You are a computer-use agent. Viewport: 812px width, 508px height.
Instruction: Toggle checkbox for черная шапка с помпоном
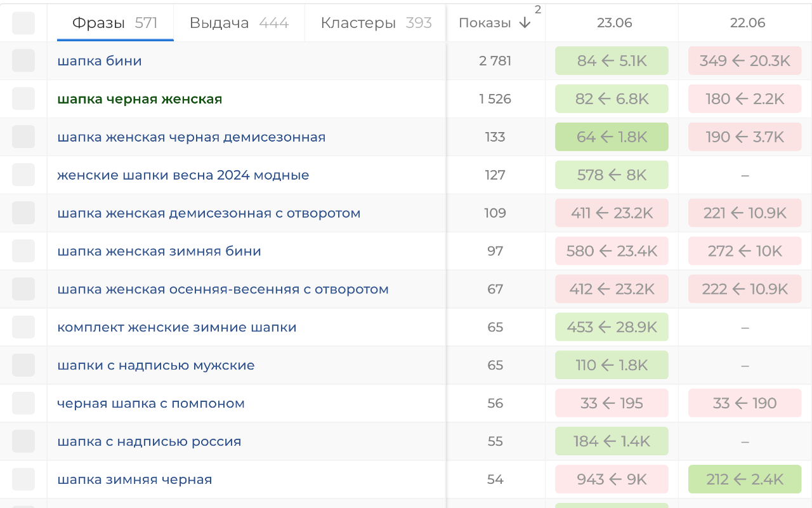[23, 403]
